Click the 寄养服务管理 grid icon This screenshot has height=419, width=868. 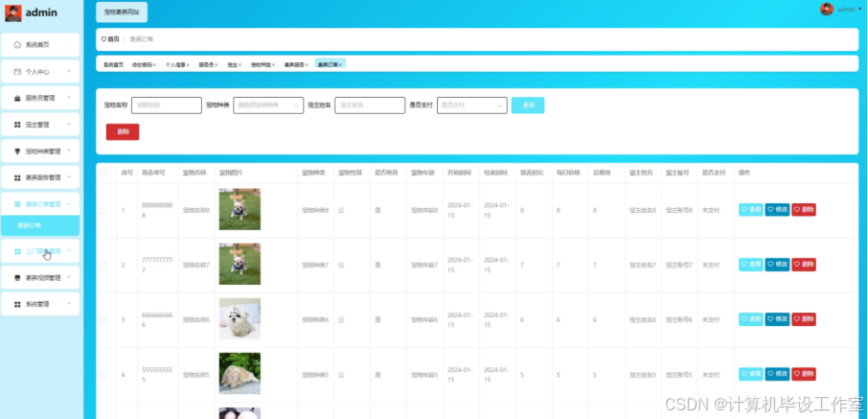click(x=17, y=178)
